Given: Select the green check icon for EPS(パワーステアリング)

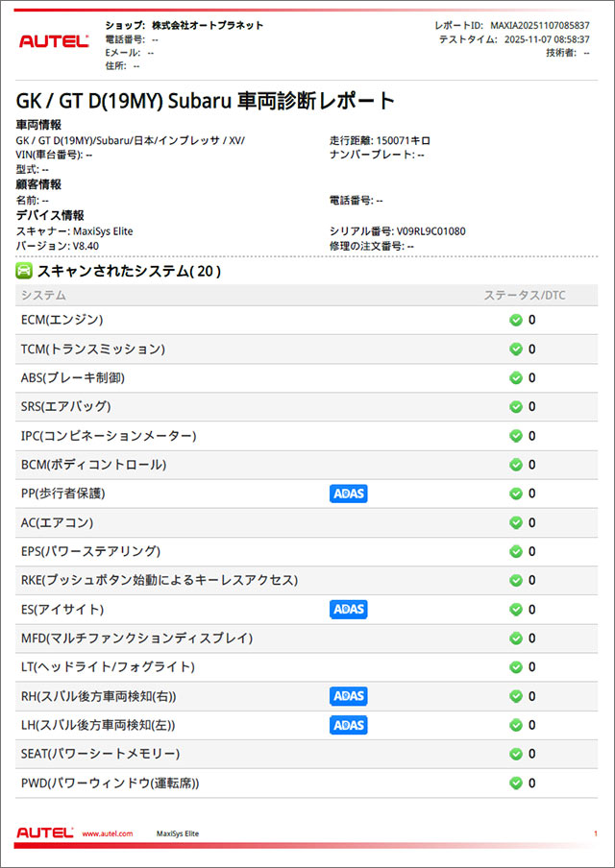Looking at the screenshot, I should pos(516,551).
